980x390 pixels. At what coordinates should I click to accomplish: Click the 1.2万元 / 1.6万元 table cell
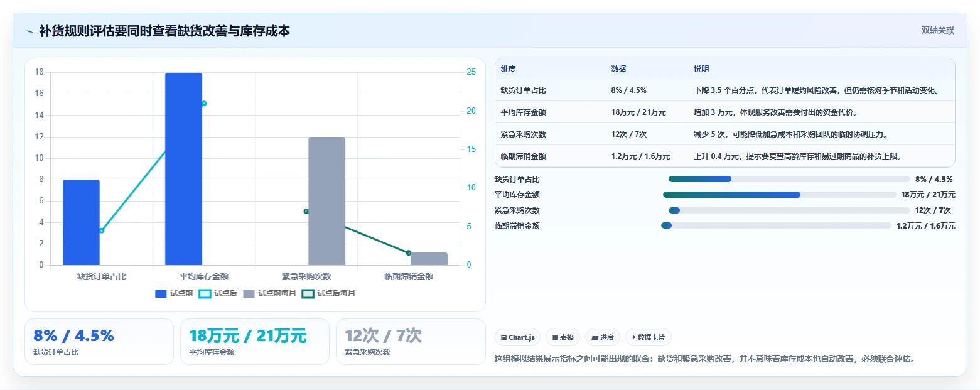tap(640, 156)
